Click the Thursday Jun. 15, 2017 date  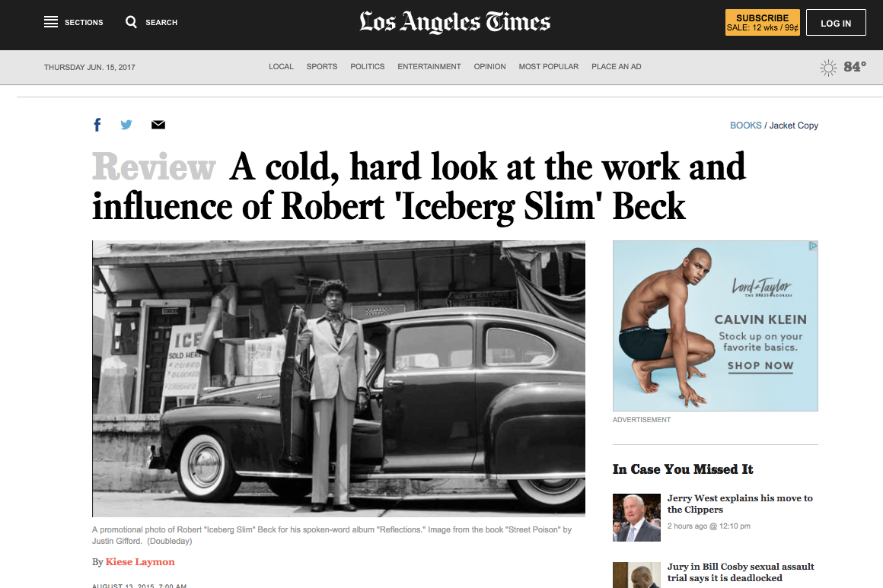(90, 67)
